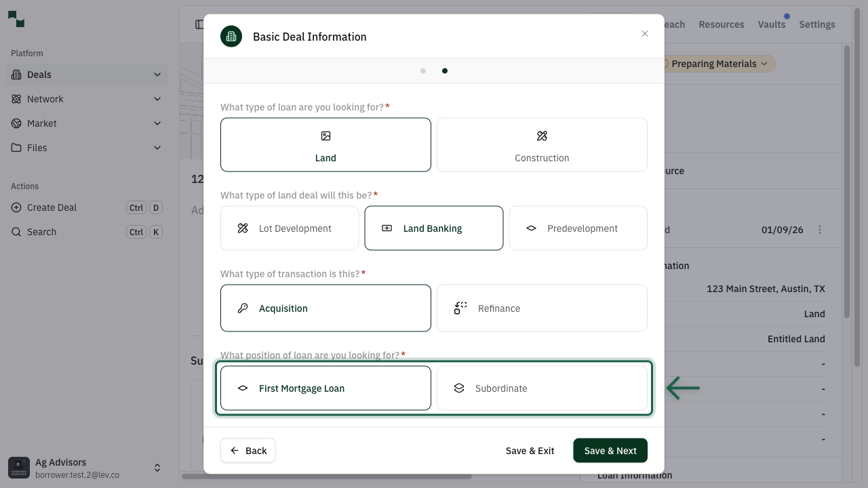Viewport: 868px width, 488px height.
Task: Click the Search magnifier icon under Actions
Action: [x=15, y=232]
